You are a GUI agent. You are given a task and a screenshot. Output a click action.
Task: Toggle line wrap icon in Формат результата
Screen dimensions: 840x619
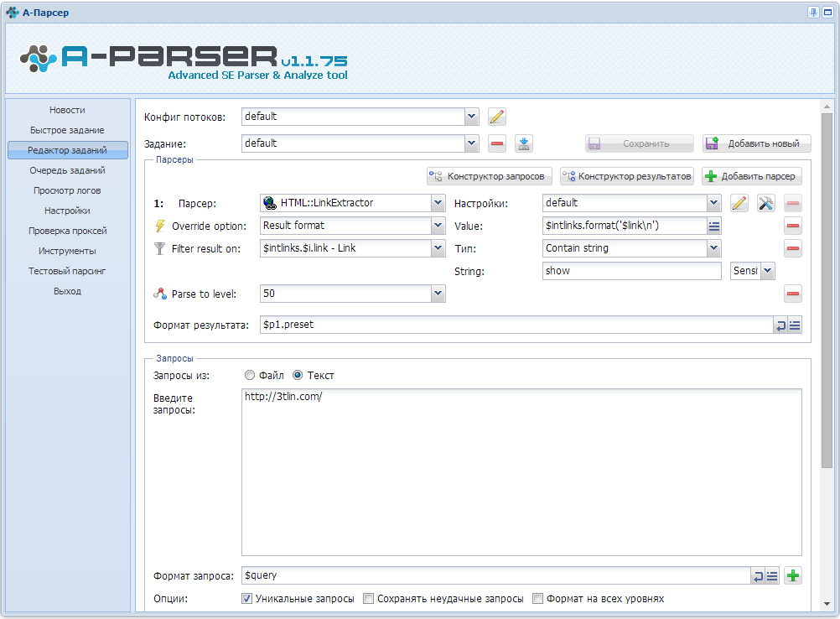click(x=780, y=325)
